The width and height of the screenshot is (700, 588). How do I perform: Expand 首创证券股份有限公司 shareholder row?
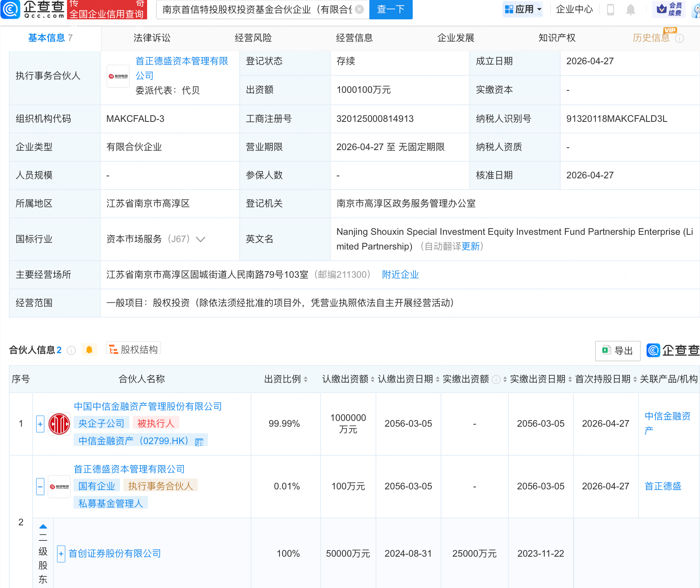pyautogui.click(x=61, y=554)
